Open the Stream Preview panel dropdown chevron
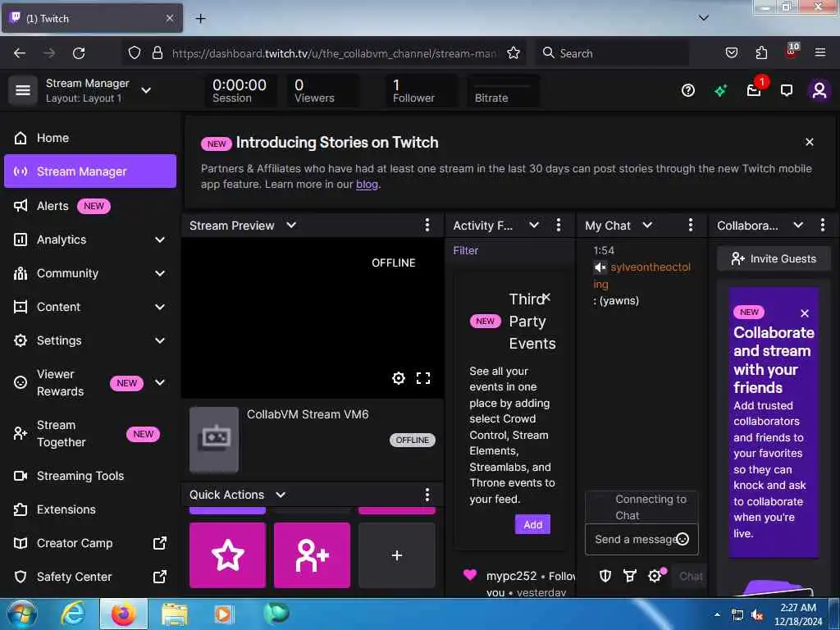Viewport: 840px width, 630px height. [291, 225]
